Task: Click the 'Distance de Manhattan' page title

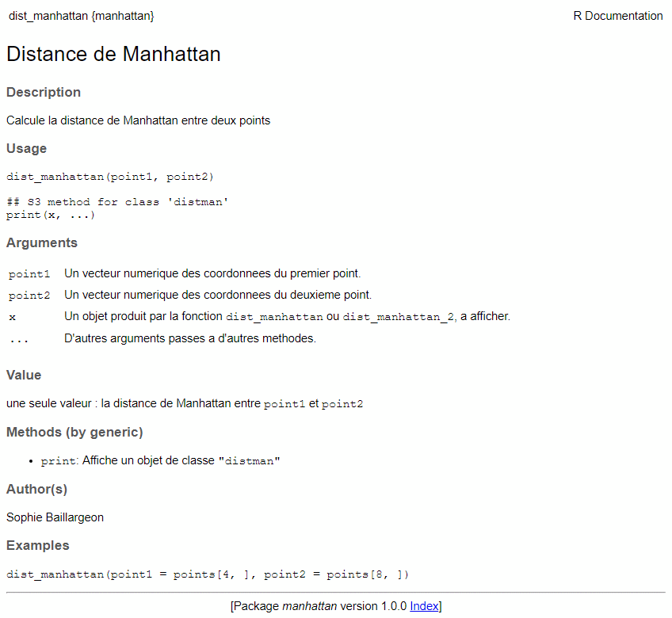Action: tap(113, 54)
